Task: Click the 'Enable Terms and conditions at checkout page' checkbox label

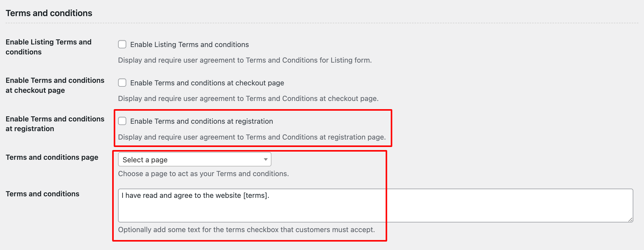Action: click(207, 83)
